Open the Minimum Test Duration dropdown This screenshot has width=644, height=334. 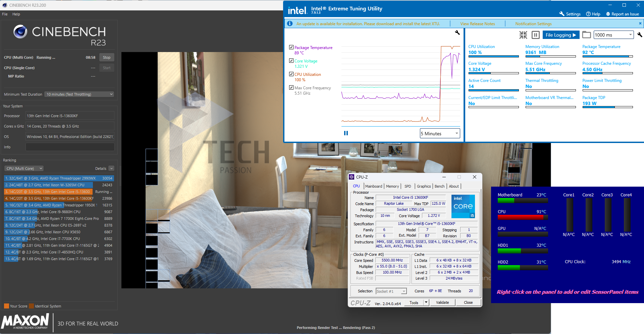(79, 94)
